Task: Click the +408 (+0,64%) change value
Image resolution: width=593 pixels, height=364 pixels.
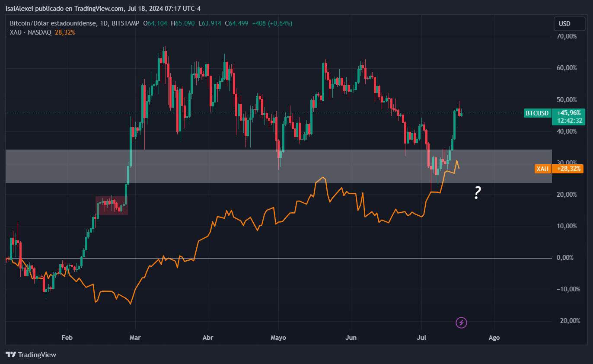Action: click(272, 23)
